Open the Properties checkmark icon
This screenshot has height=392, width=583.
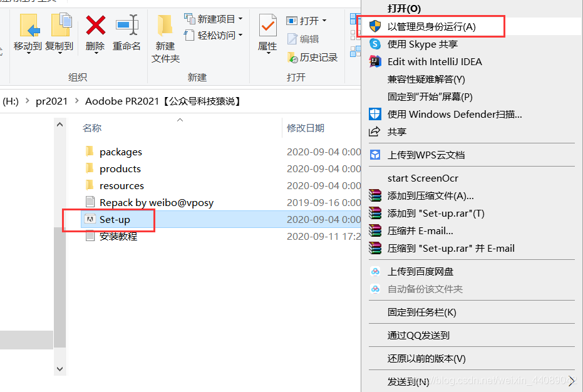click(268, 25)
